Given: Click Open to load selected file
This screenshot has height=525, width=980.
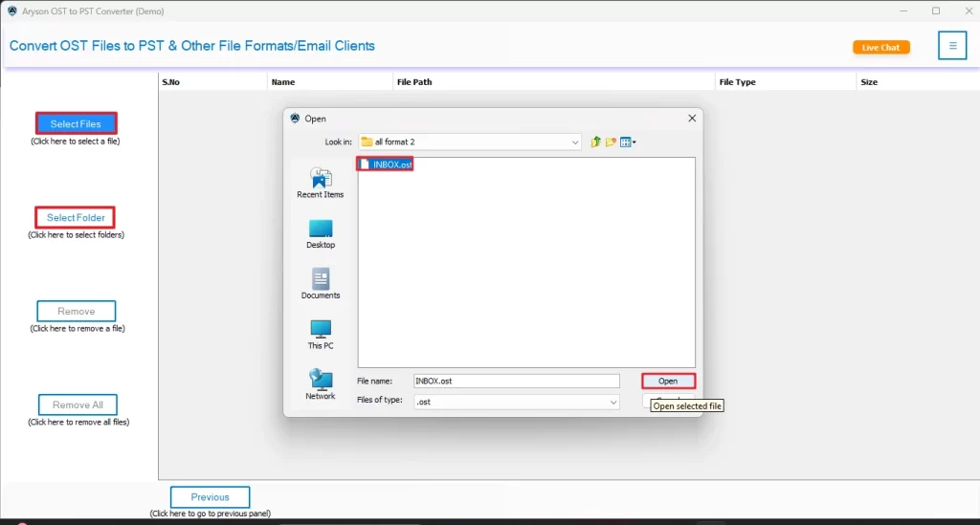Looking at the screenshot, I should pos(668,381).
